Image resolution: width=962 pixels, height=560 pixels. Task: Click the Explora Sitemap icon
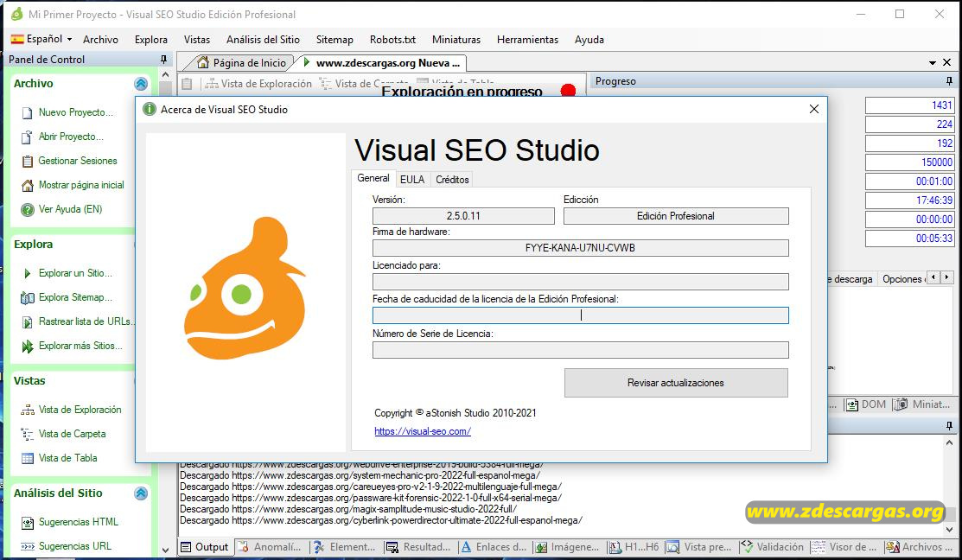click(27, 297)
